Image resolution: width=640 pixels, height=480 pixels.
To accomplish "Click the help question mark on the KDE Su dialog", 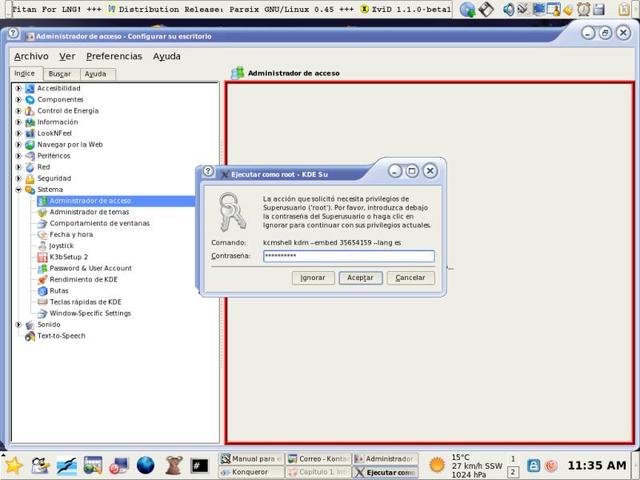I will click(208, 171).
